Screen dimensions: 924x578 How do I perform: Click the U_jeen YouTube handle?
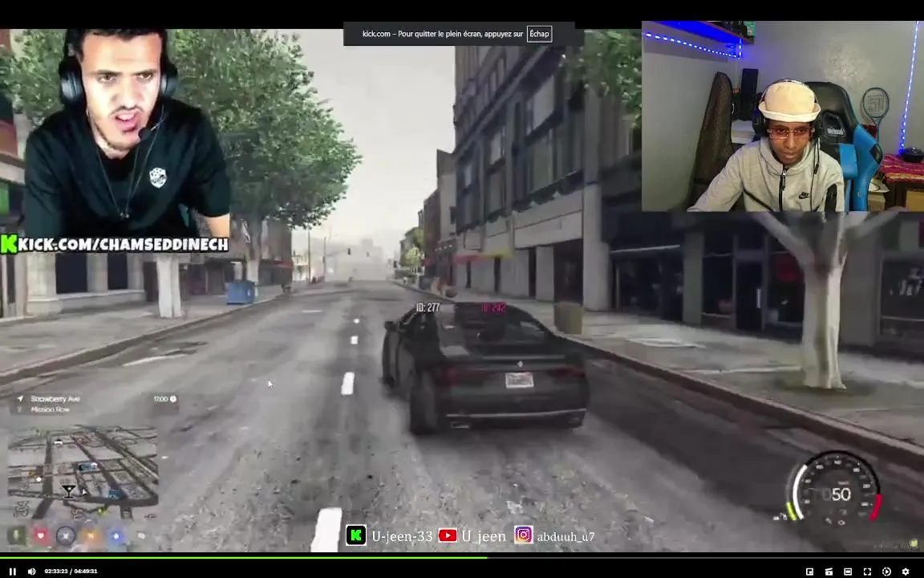click(483, 536)
